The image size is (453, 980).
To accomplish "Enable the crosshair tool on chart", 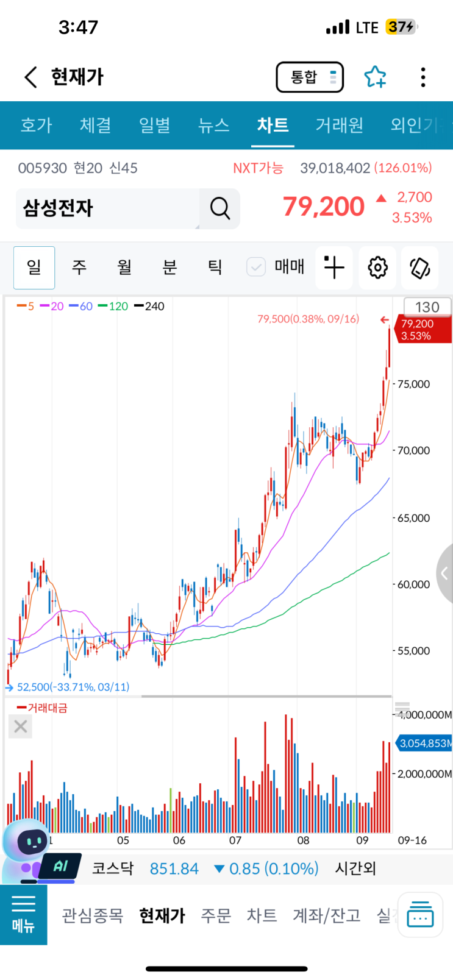I will (334, 267).
